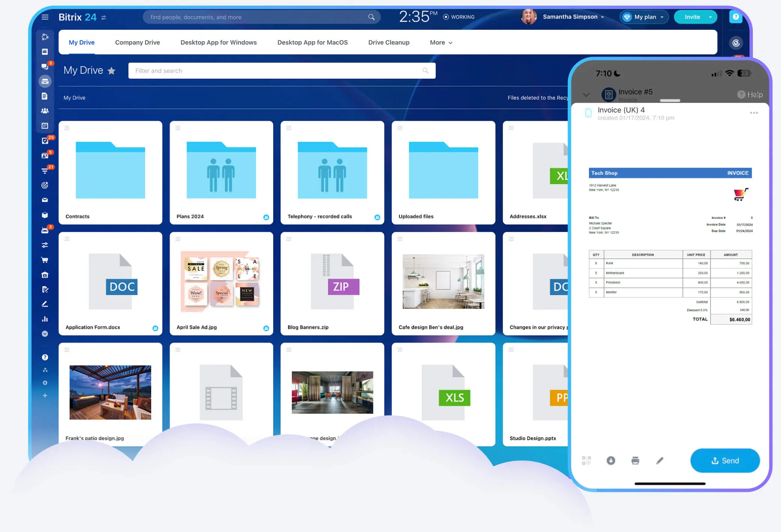
Task: Click the Filter and search field
Action: pos(278,70)
